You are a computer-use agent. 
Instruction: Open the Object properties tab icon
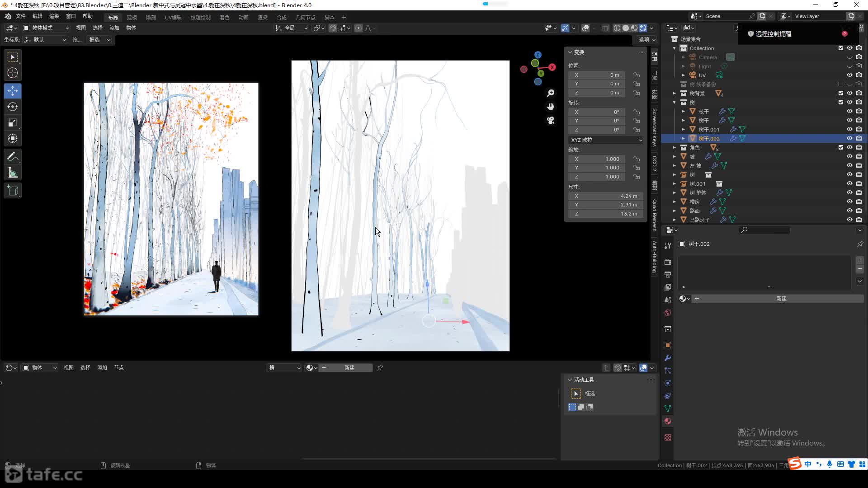point(668,345)
